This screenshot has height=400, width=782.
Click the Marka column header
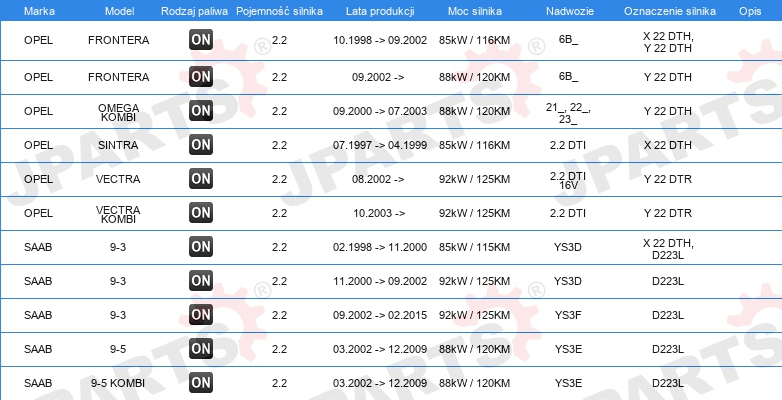click(39, 11)
